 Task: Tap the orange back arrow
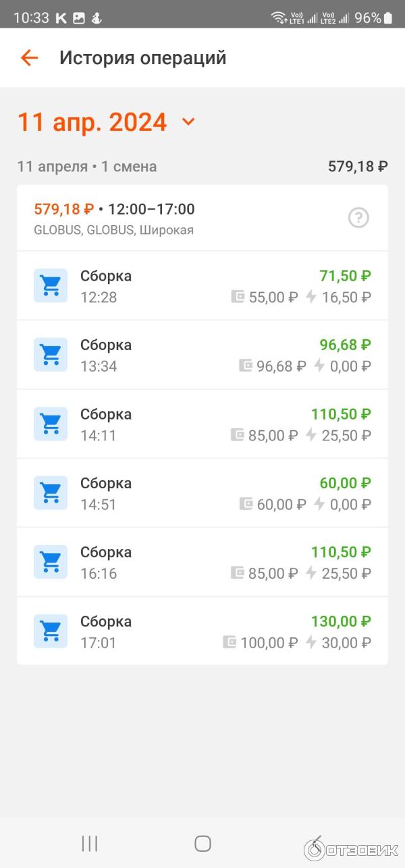tap(29, 58)
